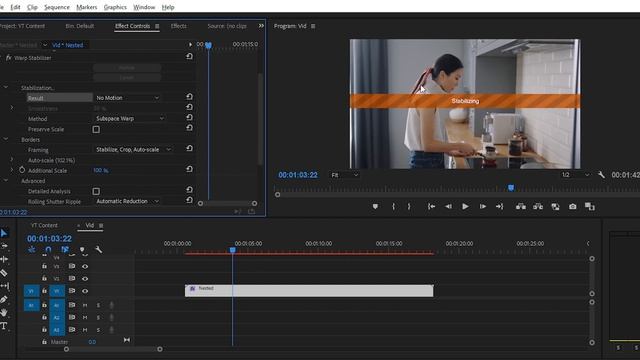Select the Razor tool
The height and width of the screenshot is (360, 640).
click(4, 273)
